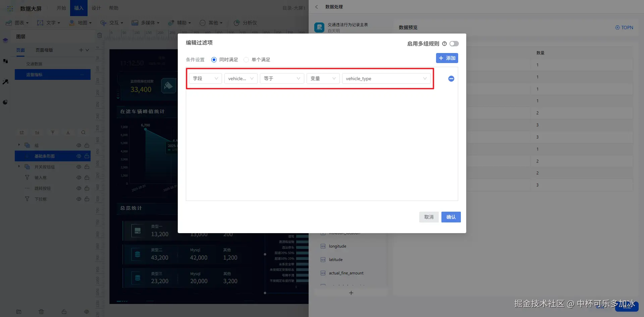Select the latitude field

coord(336,260)
